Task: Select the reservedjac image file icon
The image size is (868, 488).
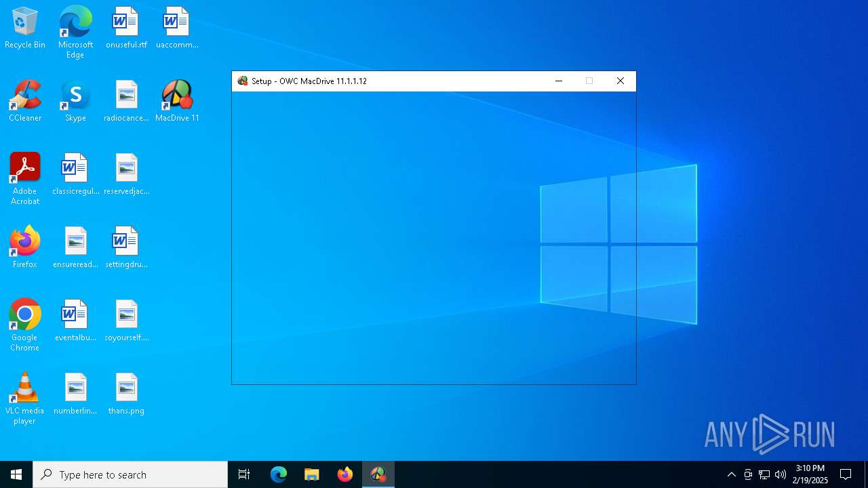Action: pyautogui.click(x=126, y=175)
